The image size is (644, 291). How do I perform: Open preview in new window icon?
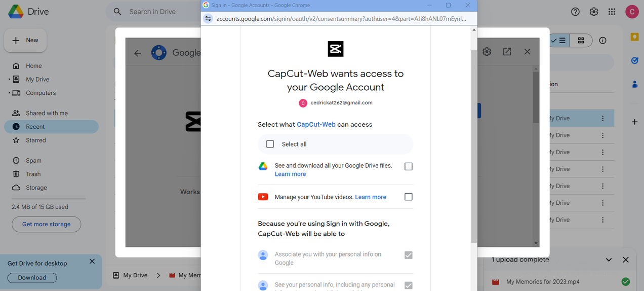pyautogui.click(x=507, y=52)
